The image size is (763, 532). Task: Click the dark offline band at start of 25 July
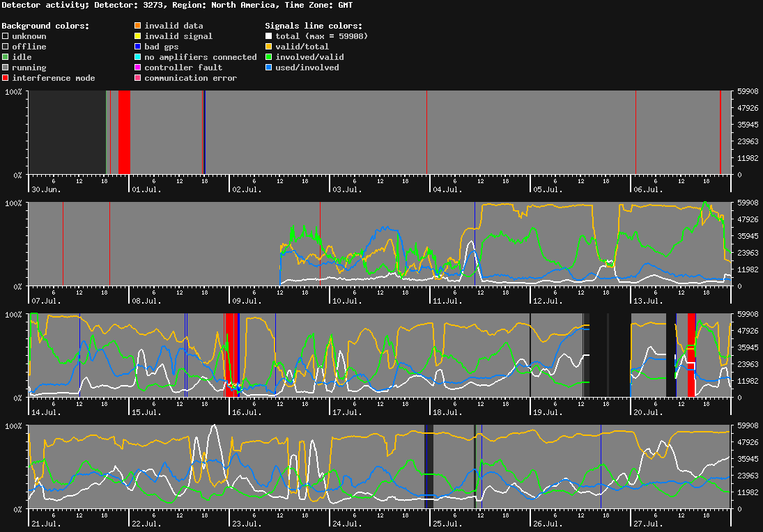point(429,467)
